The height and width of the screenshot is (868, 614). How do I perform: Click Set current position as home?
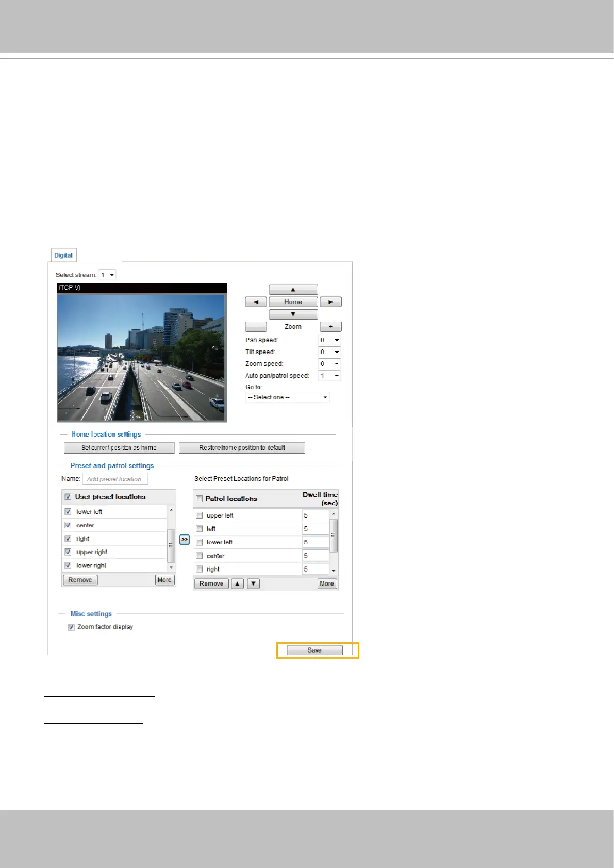[x=119, y=448]
